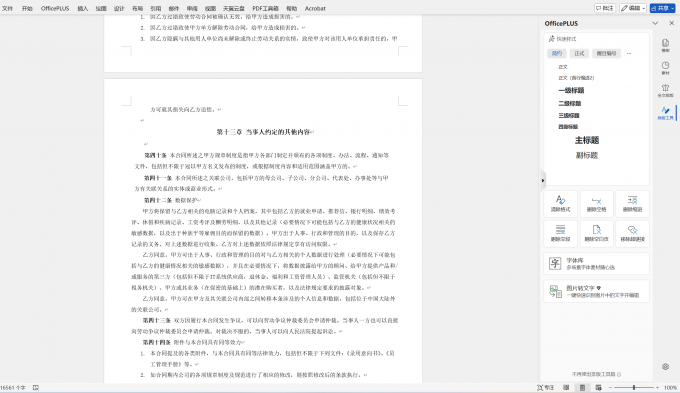Open the 邮件 Mailings ribbon tab
The image size is (680, 393).
point(173,8)
